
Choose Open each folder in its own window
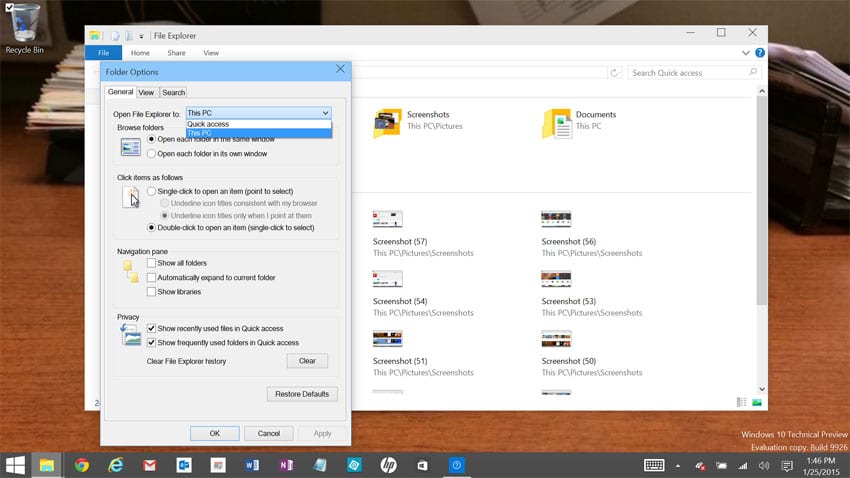coord(151,154)
